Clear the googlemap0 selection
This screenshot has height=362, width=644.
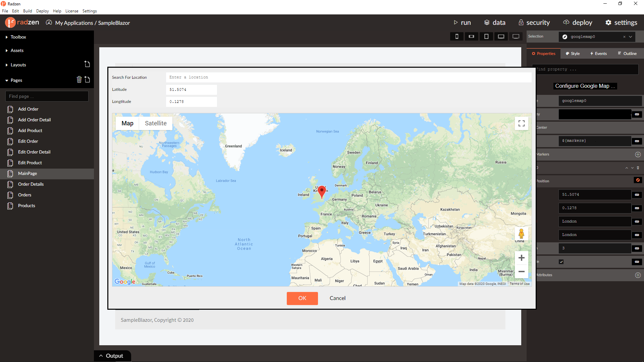click(x=624, y=37)
